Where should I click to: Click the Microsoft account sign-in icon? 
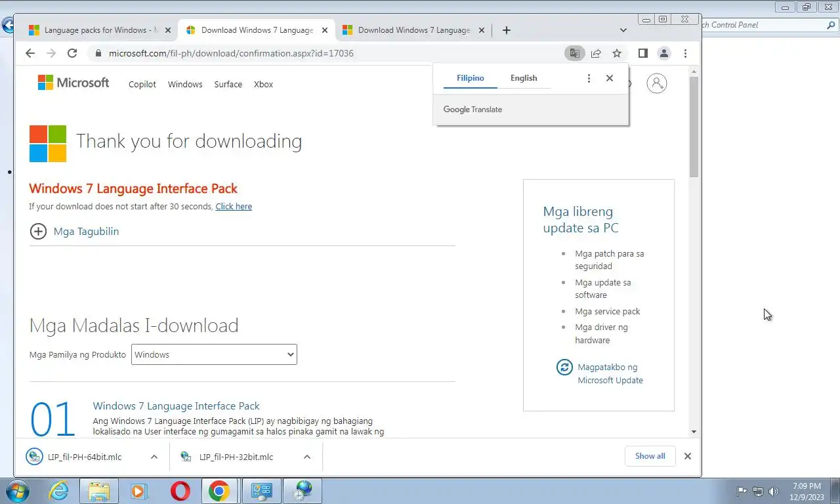tap(657, 83)
